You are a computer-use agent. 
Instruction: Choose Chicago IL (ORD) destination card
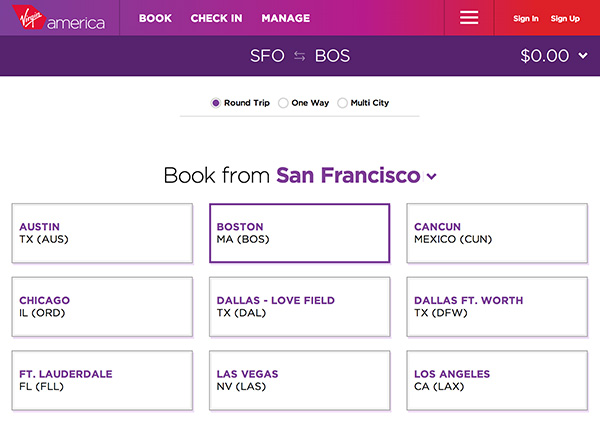(x=102, y=307)
